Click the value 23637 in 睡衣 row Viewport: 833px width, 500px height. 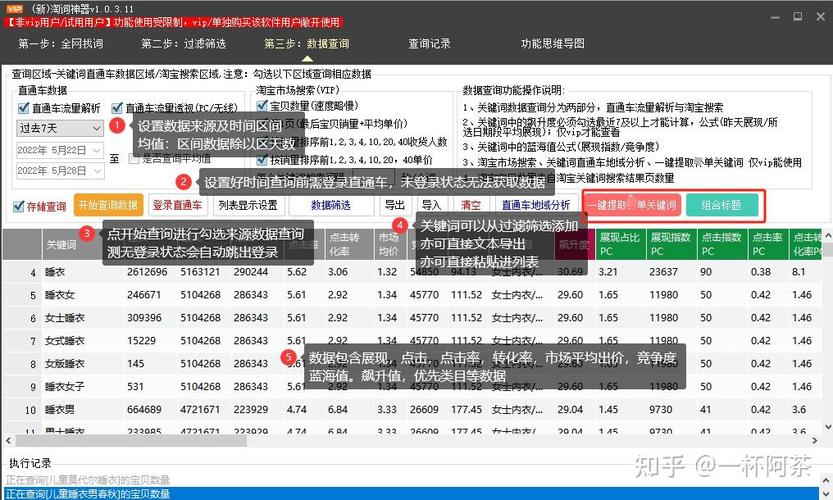tap(664, 272)
